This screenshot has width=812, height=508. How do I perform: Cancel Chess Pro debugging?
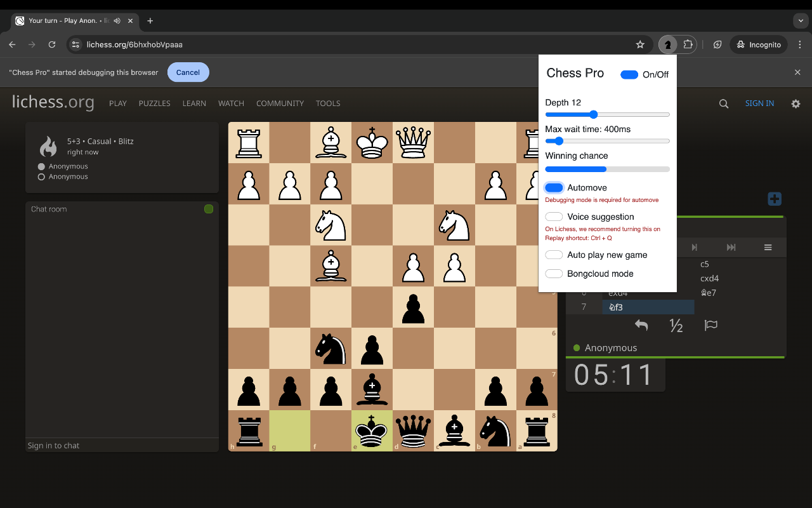click(x=188, y=72)
